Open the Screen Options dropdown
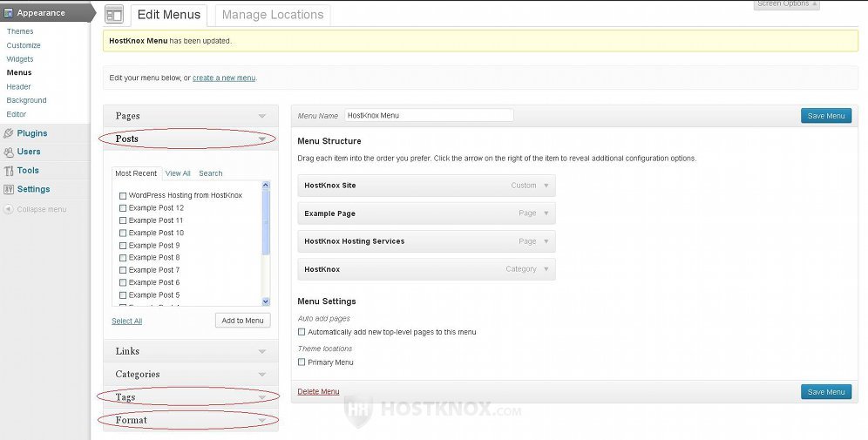Image resolution: width=868 pixels, height=440 pixels. pyautogui.click(x=787, y=4)
